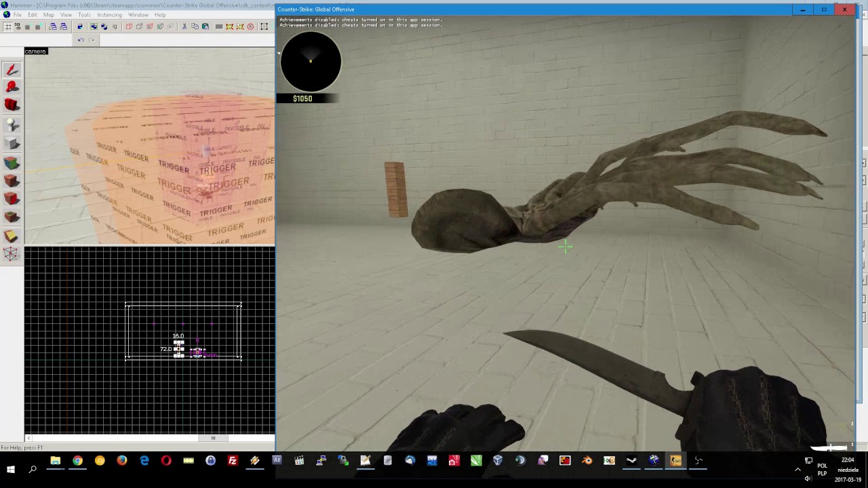Screen dimensions: 868x488
Task: Open Windows Start menu
Action: (11, 469)
